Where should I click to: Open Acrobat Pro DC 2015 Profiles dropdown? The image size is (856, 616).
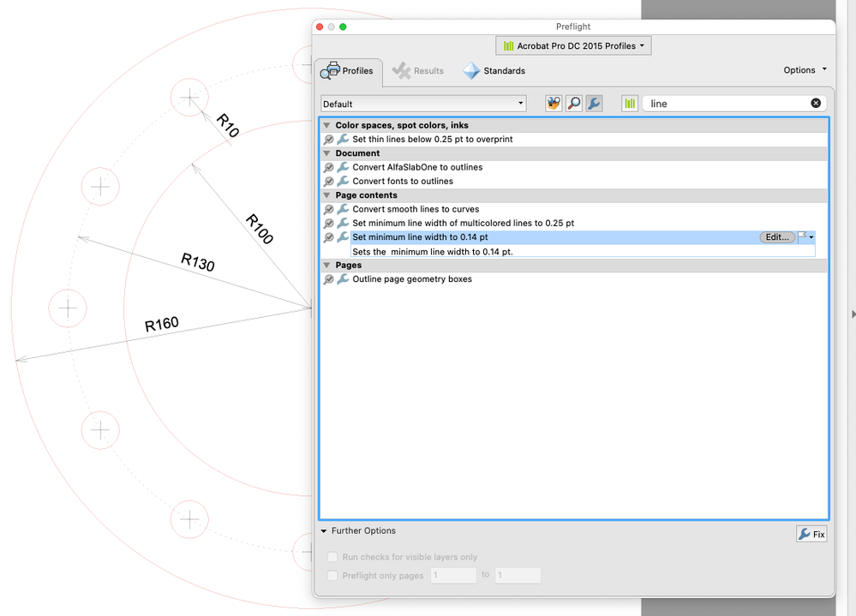(x=573, y=45)
